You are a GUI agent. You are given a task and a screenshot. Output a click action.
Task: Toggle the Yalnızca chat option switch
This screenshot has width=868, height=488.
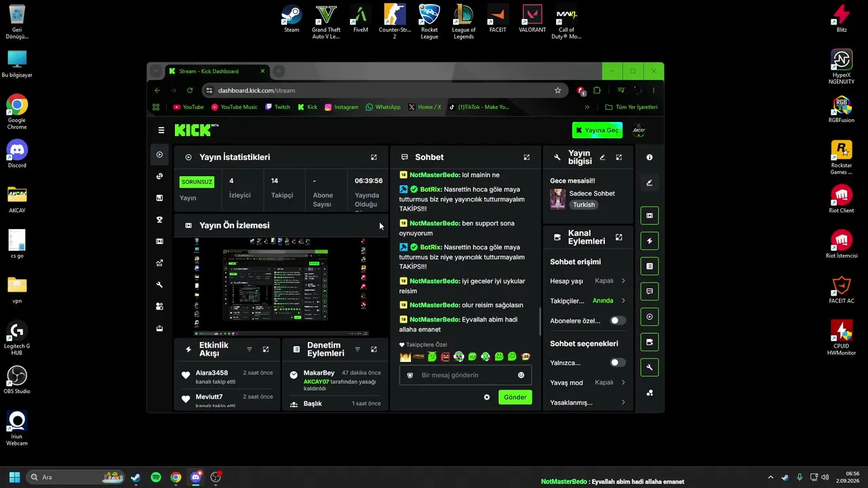pos(618,363)
